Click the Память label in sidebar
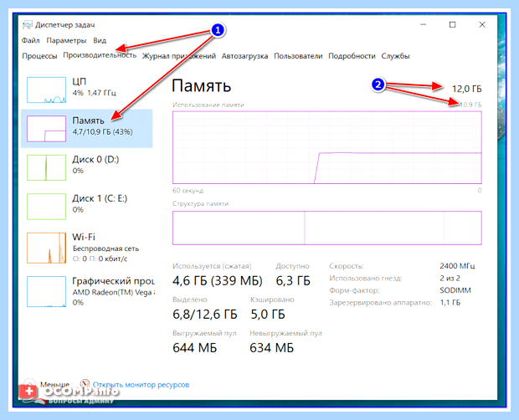 (x=88, y=120)
